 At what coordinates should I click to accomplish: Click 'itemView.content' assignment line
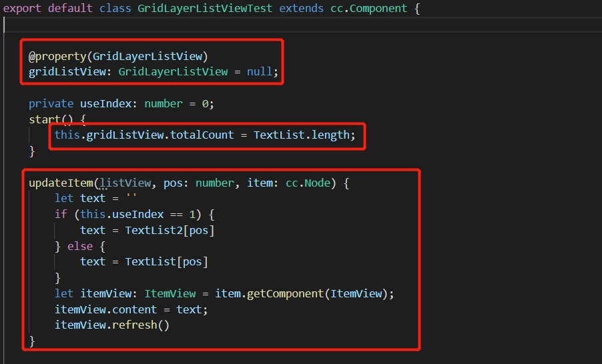coord(131,309)
